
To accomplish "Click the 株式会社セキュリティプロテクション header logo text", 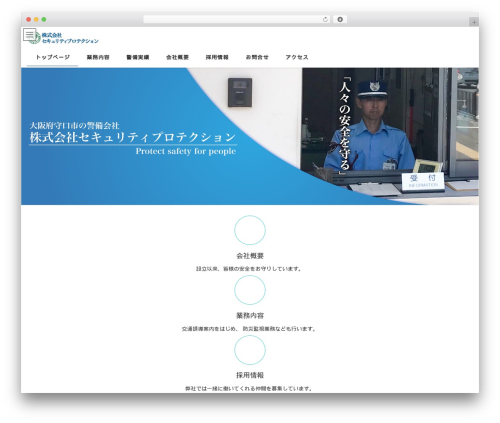I will 70,38.
